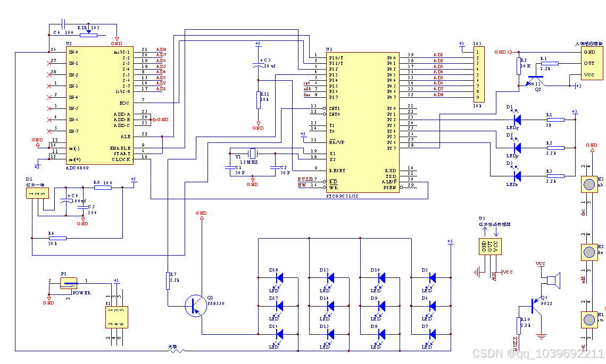Click the START pin label on U2

[122, 154]
